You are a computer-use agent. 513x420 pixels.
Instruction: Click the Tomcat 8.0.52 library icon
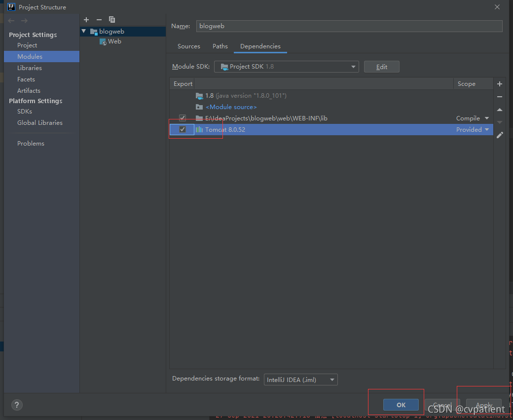click(x=199, y=130)
